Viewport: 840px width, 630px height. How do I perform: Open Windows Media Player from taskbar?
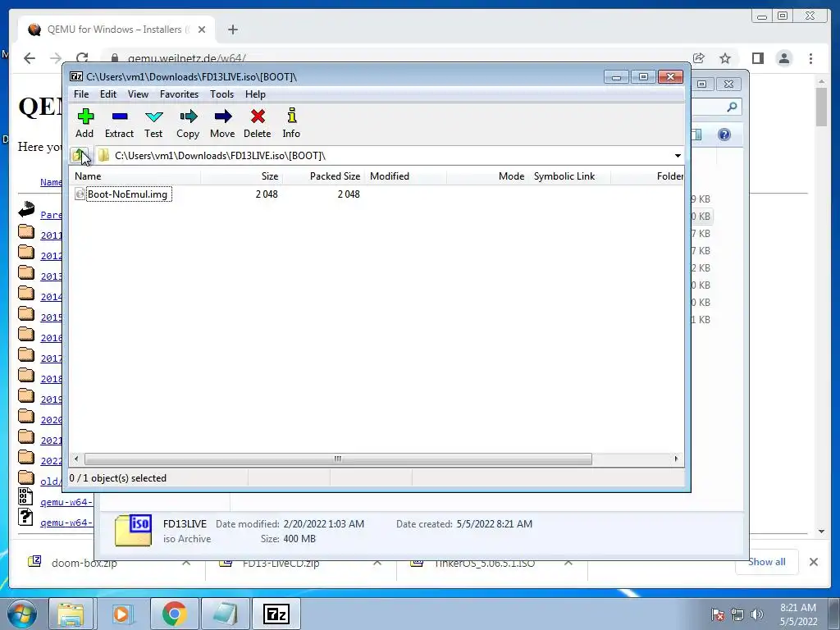tap(122, 614)
